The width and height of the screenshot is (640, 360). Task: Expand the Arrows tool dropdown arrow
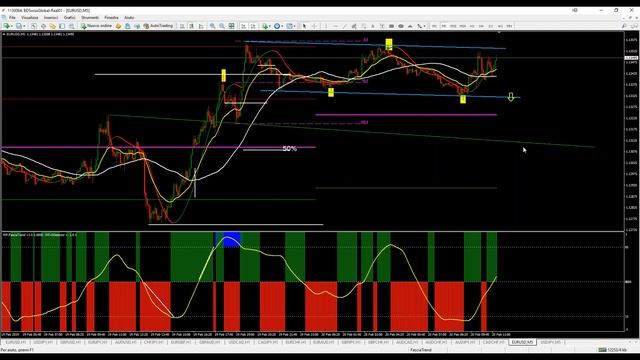pyautogui.click(x=425, y=26)
